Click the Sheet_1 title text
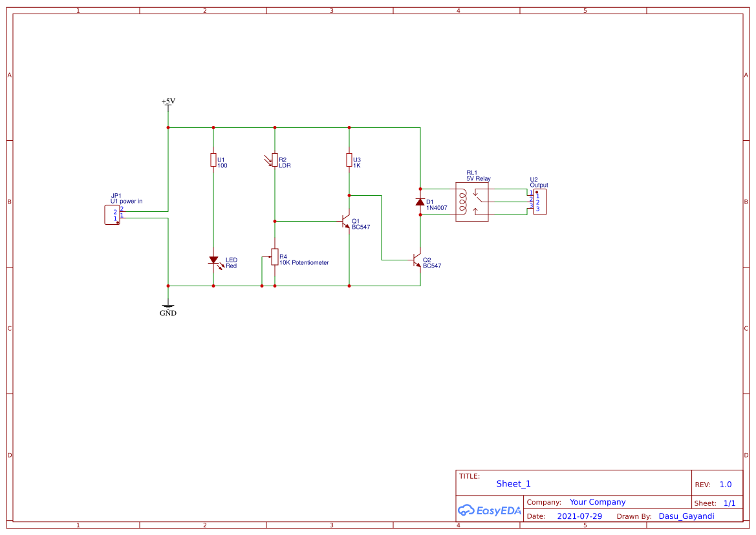756x535 pixels. pyautogui.click(x=513, y=483)
